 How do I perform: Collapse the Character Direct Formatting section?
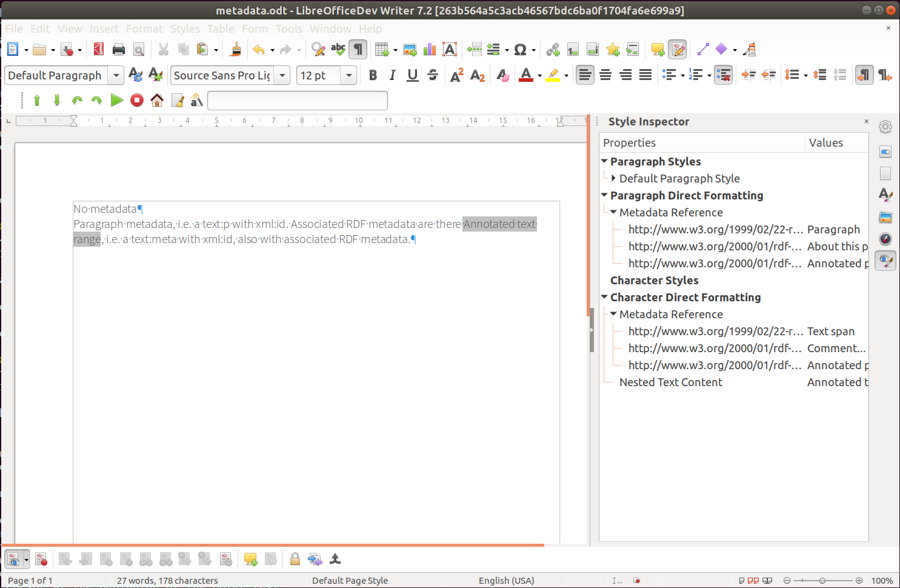tap(604, 297)
